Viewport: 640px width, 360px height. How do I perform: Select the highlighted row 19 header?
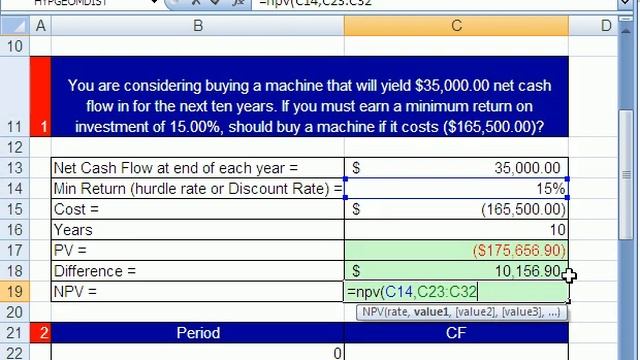tap(15, 291)
